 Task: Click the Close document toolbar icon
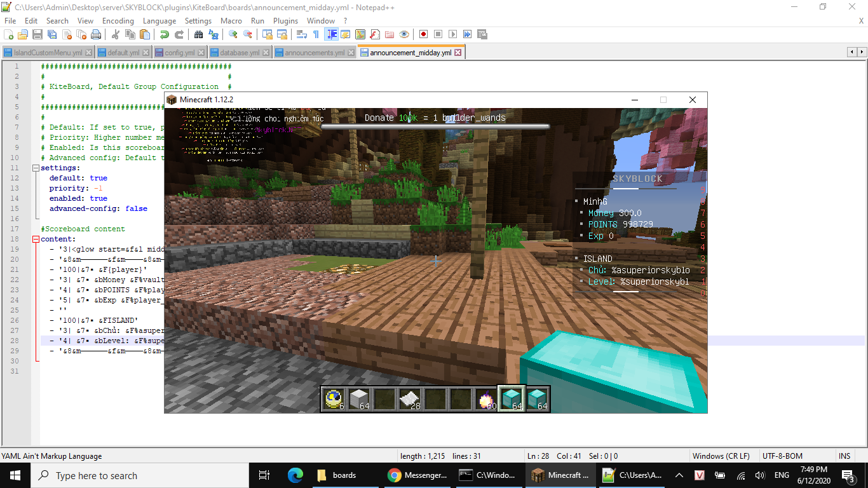pyautogui.click(x=65, y=34)
